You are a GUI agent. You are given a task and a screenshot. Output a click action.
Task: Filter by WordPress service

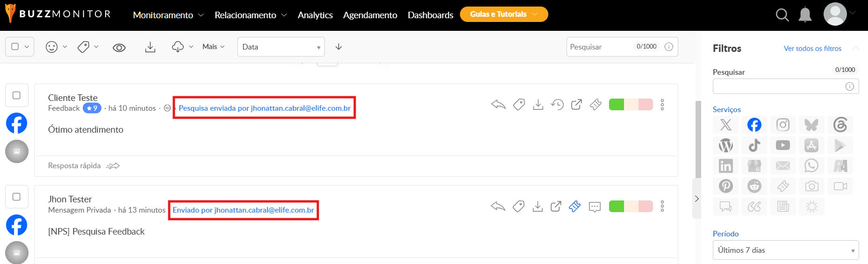tap(726, 145)
